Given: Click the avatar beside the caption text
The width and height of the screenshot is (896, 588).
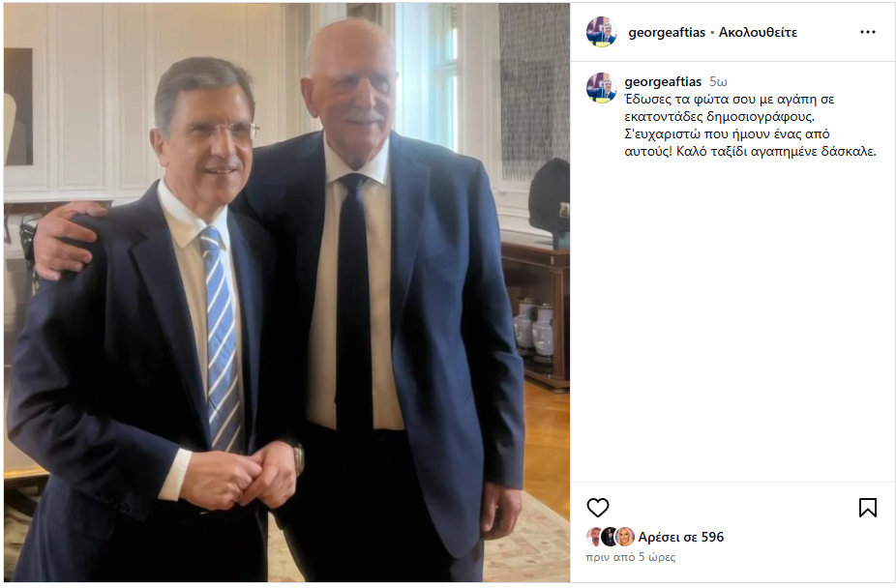Looking at the screenshot, I should tap(601, 87).
